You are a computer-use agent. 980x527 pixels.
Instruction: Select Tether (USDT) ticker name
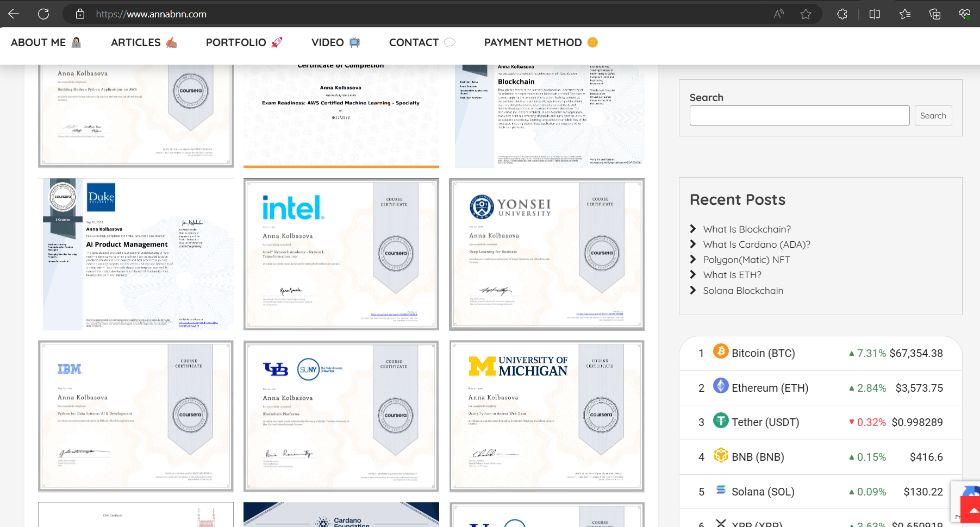[x=765, y=422]
